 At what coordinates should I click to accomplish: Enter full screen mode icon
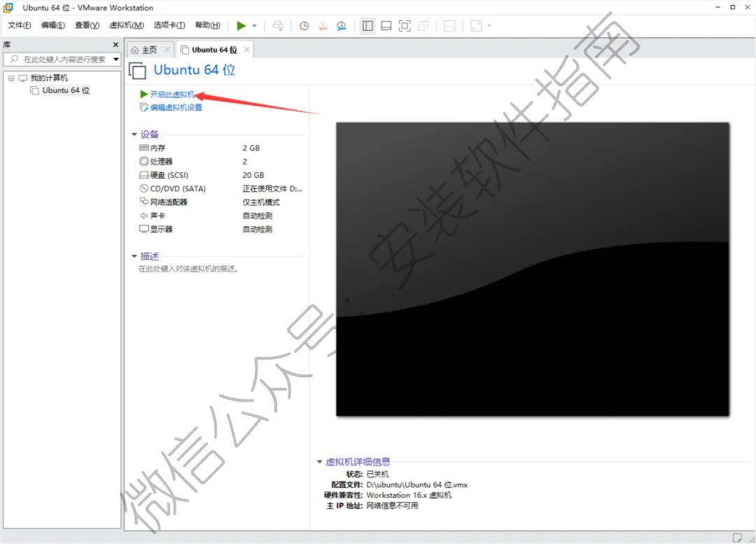pos(405,26)
